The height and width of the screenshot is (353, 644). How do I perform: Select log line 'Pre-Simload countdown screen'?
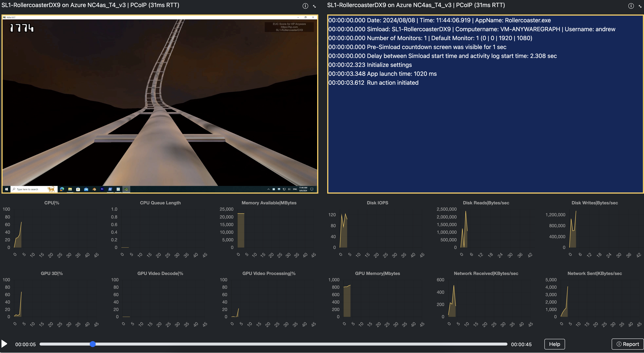[417, 47]
